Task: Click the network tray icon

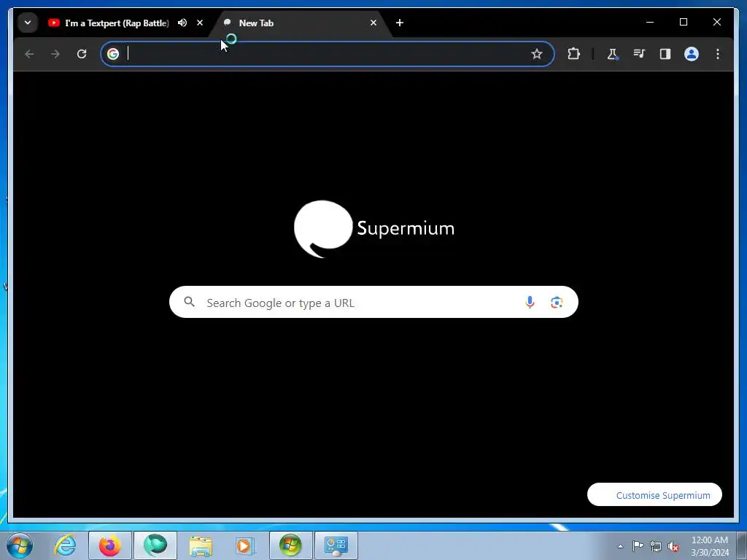Action: (656, 546)
